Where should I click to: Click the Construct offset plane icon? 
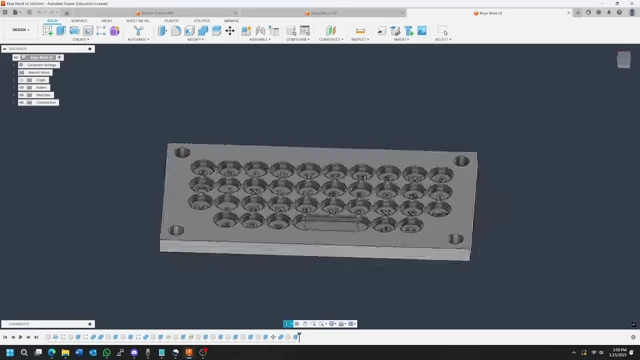pos(331,31)
